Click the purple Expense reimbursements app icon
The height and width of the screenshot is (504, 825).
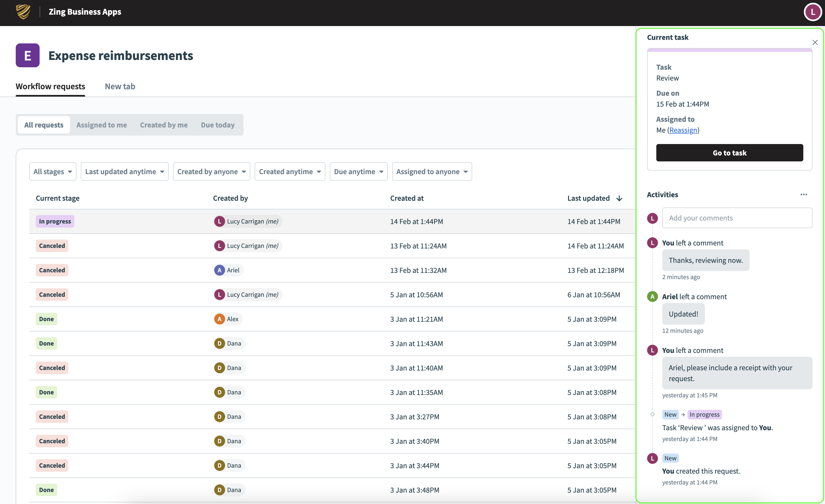click(x=27, y=55)
